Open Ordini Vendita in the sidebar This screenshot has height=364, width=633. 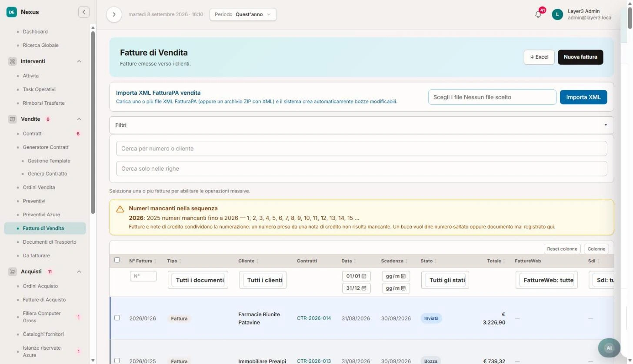[39, 188]
